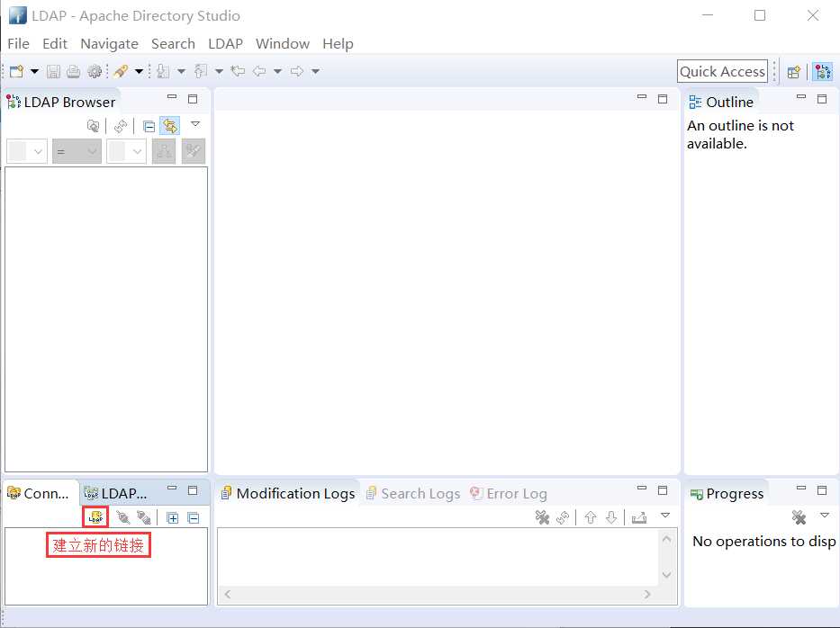
Task: Toggle Link with Editor in LDAP Browser
Action: click(x=170, y=126)
